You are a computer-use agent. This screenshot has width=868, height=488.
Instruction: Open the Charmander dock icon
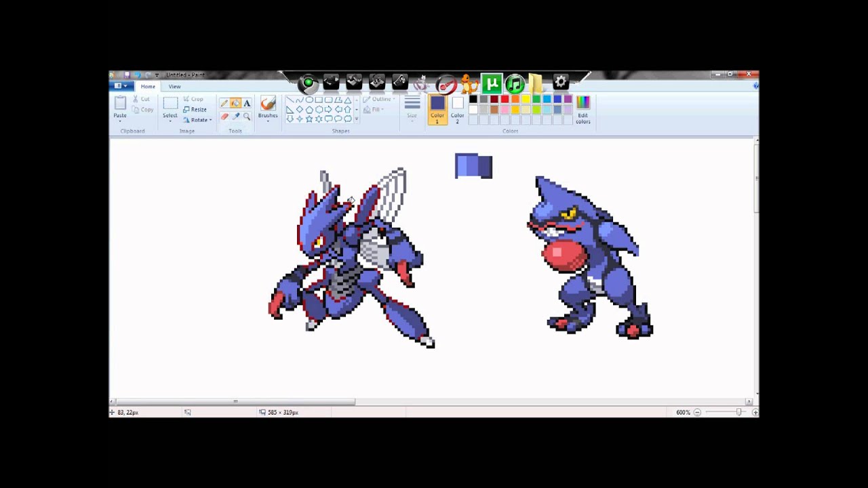(469, 84)
